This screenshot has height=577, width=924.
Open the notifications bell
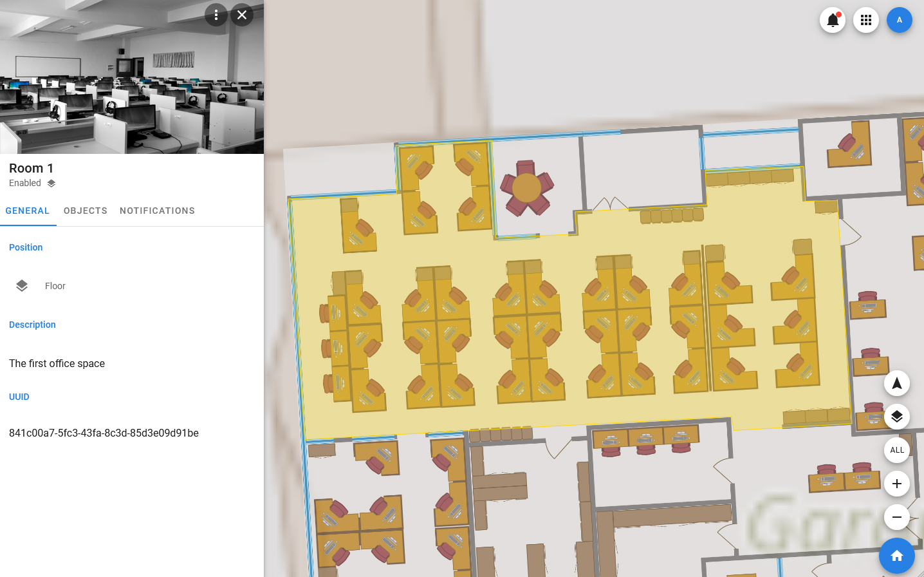(832, 20)
